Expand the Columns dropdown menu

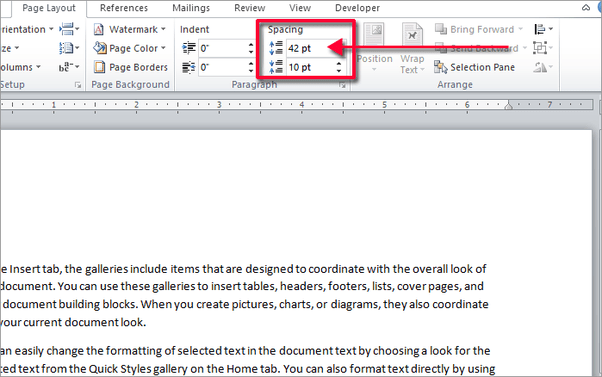click(x=20, y=67)
